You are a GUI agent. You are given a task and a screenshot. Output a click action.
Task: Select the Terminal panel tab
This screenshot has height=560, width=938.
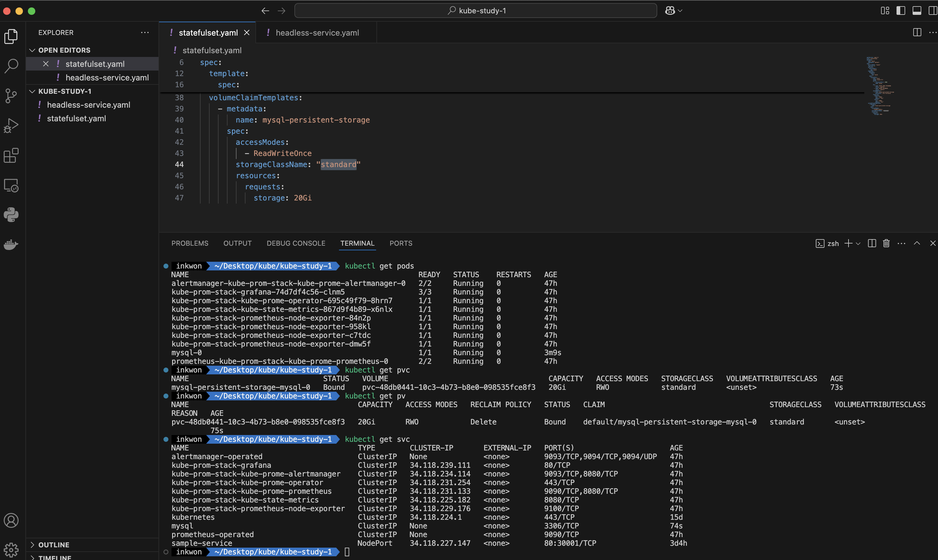coord(358,243)
